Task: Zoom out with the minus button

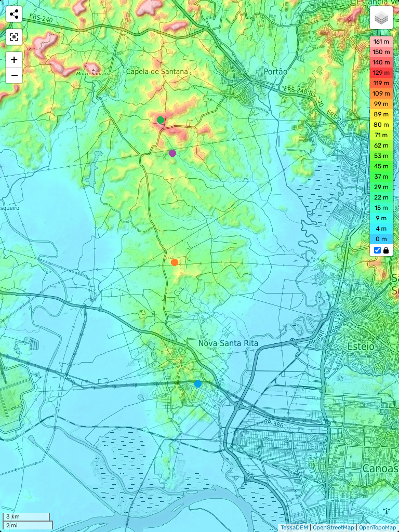Action: 14,75
